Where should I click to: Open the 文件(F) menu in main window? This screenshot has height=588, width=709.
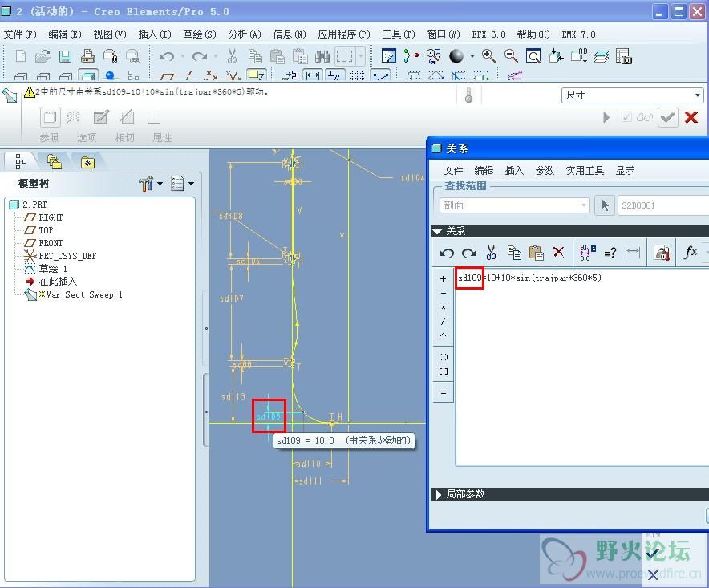tap(20, 34)
